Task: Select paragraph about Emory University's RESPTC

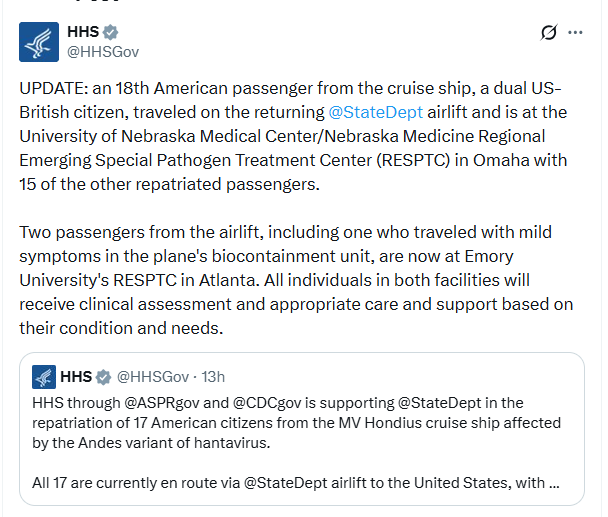Action: [x=297, y=280]
